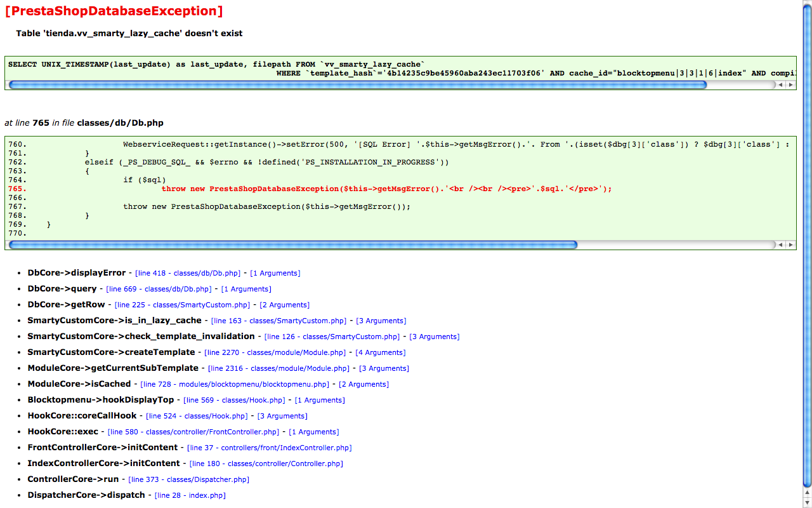Image resolution: width=812 pixels, height=508 pixels.
Task: Open the 'line 418 - classes/db/Db.php' link
Action: (188, 273)
